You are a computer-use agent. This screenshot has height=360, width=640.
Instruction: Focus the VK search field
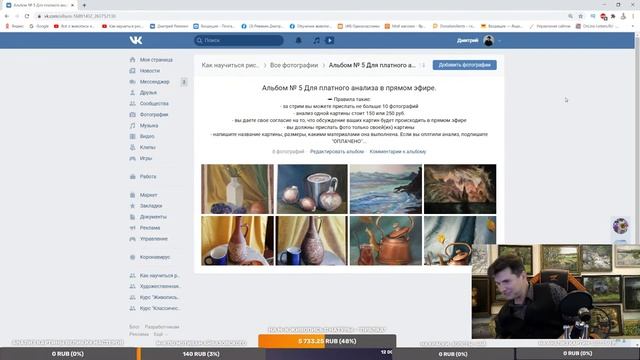(239, 40)
